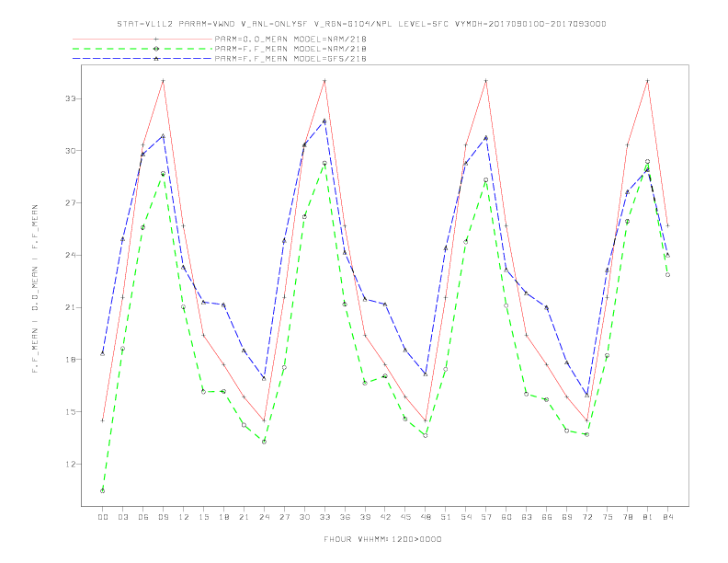The image size is (728, 563).
Task: Click x-axis forecast hour label 69
Action: pos(567,517)
